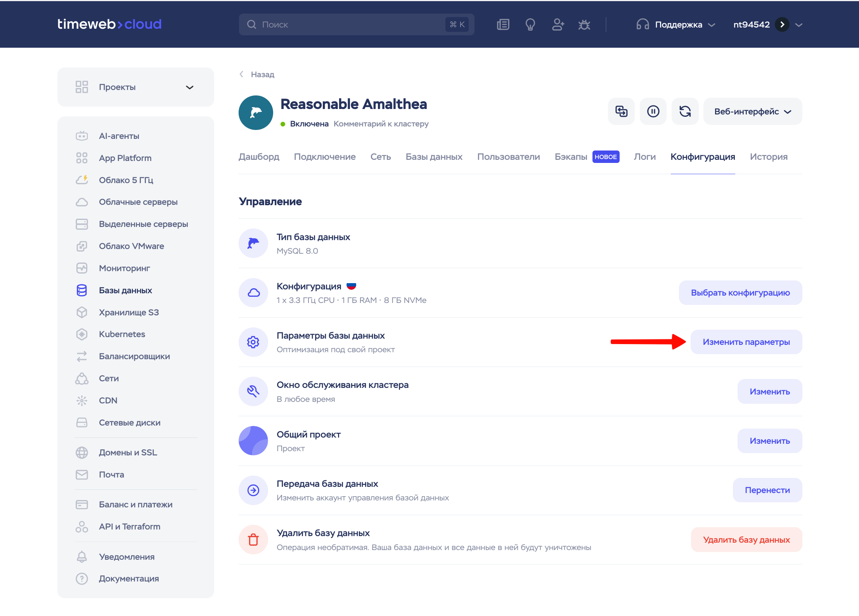Open the news feed icon in header

pos(503,24)
